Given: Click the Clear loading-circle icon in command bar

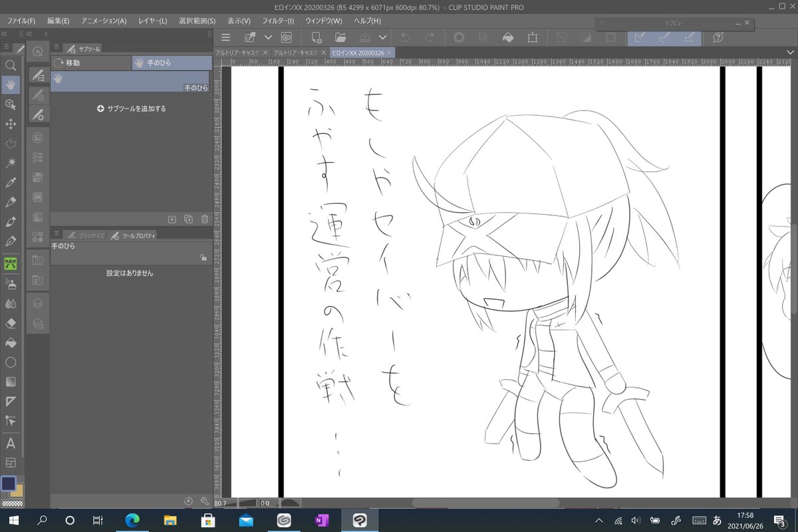Looking at the screenshot, I should pyautogui.click(x=460, y=37).
